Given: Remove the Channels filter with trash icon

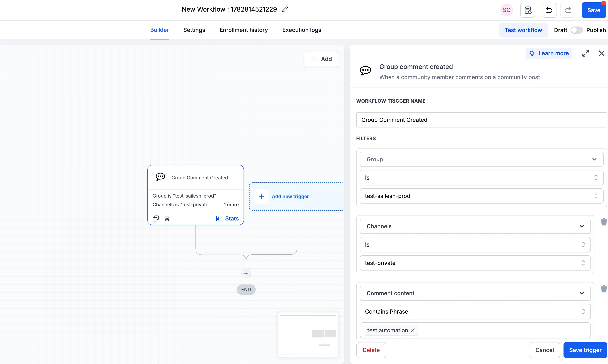Looking at the screenshot, I should (604, 222).
